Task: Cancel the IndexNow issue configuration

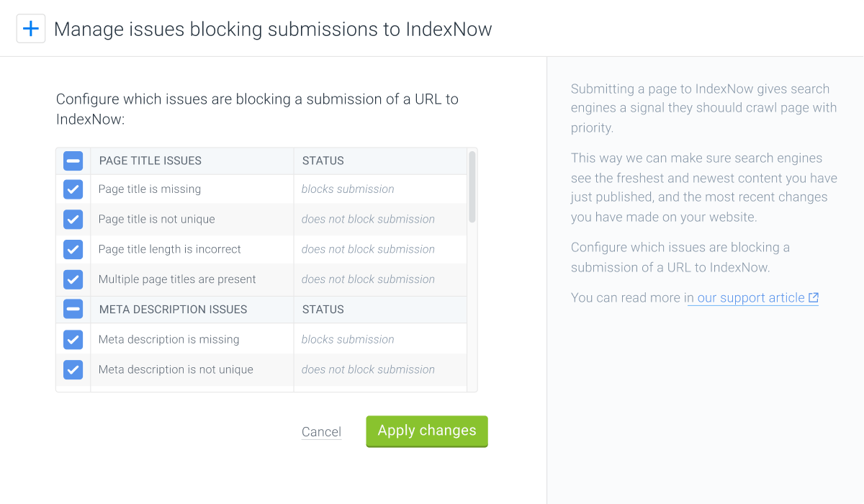Action: [x=321, y=432]
